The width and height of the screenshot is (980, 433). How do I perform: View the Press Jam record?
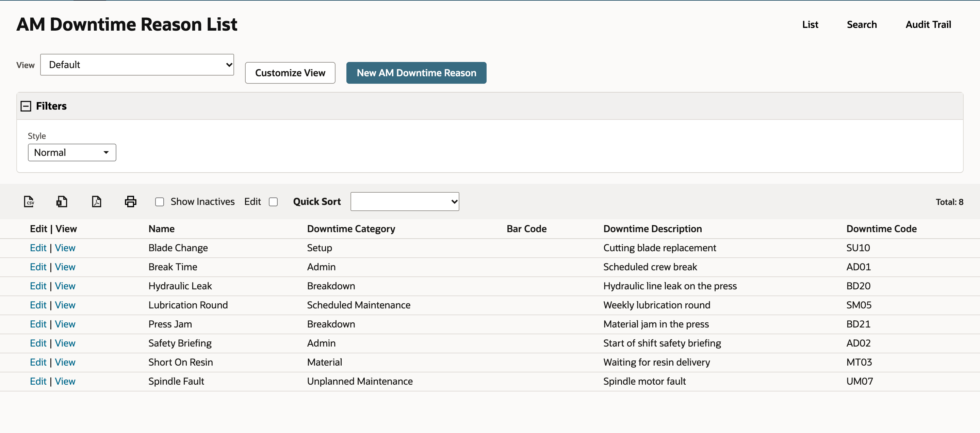(65, 324)
